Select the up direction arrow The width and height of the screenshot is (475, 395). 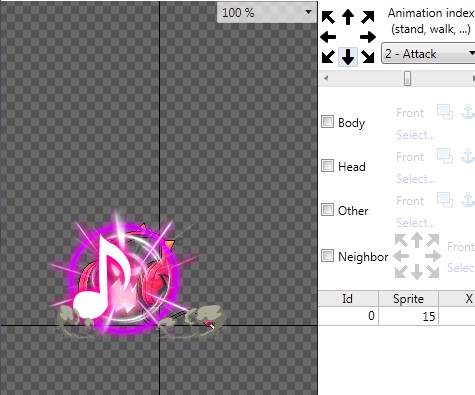348,17
